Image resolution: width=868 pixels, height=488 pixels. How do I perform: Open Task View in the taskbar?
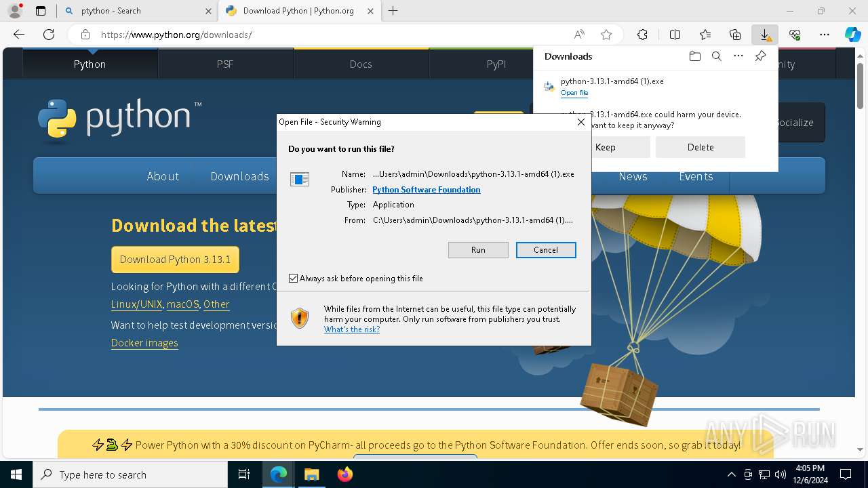[244, 474]
